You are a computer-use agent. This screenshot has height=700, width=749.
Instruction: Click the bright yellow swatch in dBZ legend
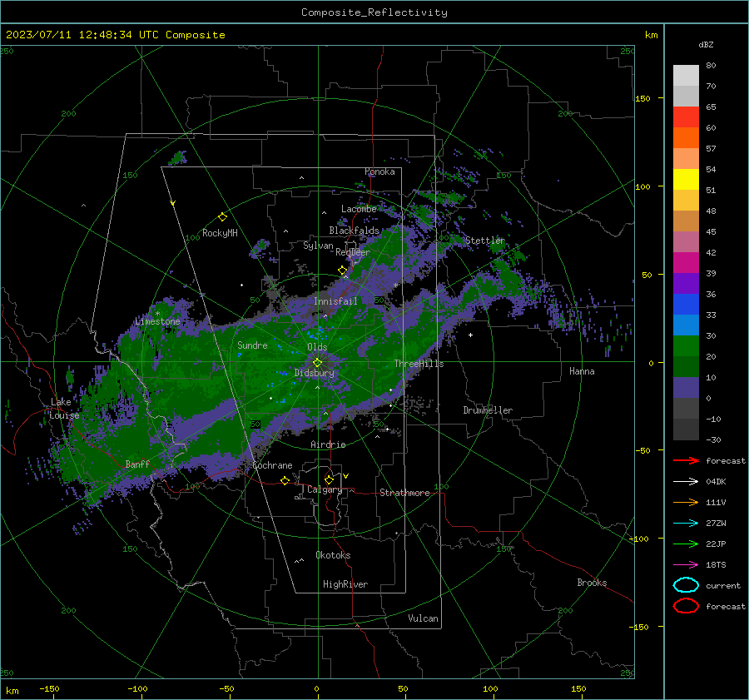pos(686,179)
